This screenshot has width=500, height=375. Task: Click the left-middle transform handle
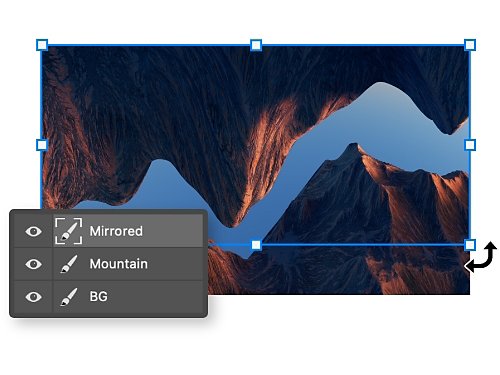point(42,145)
